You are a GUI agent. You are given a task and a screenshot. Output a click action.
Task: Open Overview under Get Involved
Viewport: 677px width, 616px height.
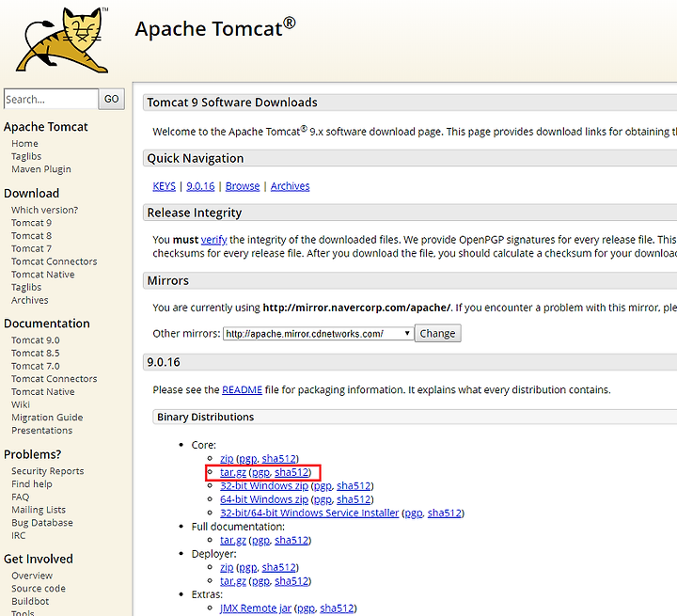(32, 576)
